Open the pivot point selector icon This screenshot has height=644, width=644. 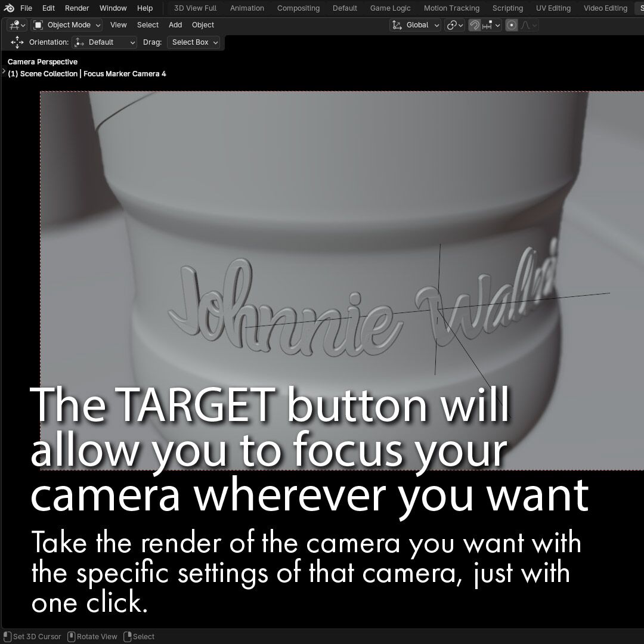click(x=454, y=25)
